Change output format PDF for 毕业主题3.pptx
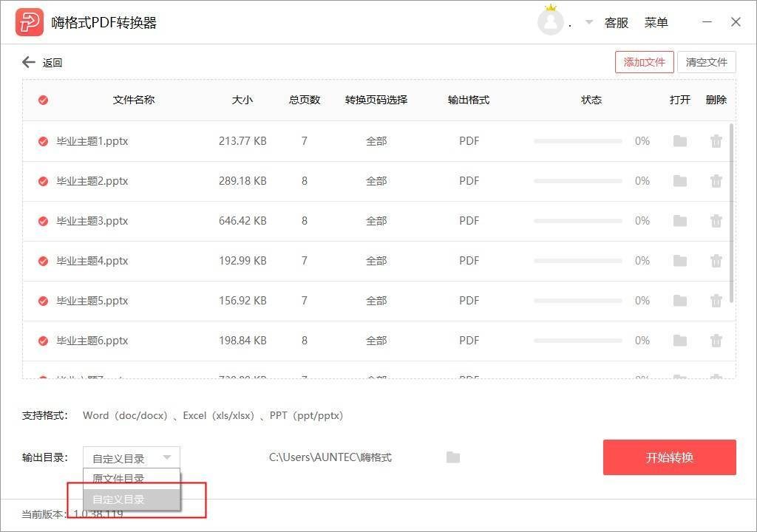The height and width of the screenshot is (532, 757). click(x=469, y=221)
